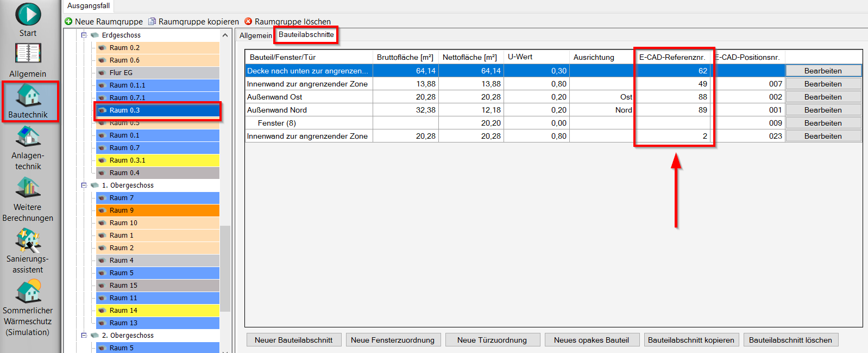Select the Bautechnik house icon
Image resolution: width=868 pixels, height=353 pixels.
point(28,95)
